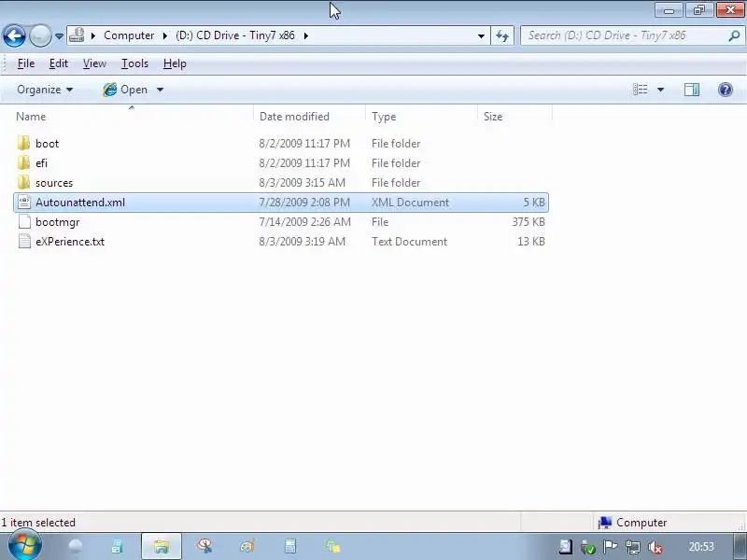Open the Tools menu
This screenshot has height=560, width=747.
134,63
